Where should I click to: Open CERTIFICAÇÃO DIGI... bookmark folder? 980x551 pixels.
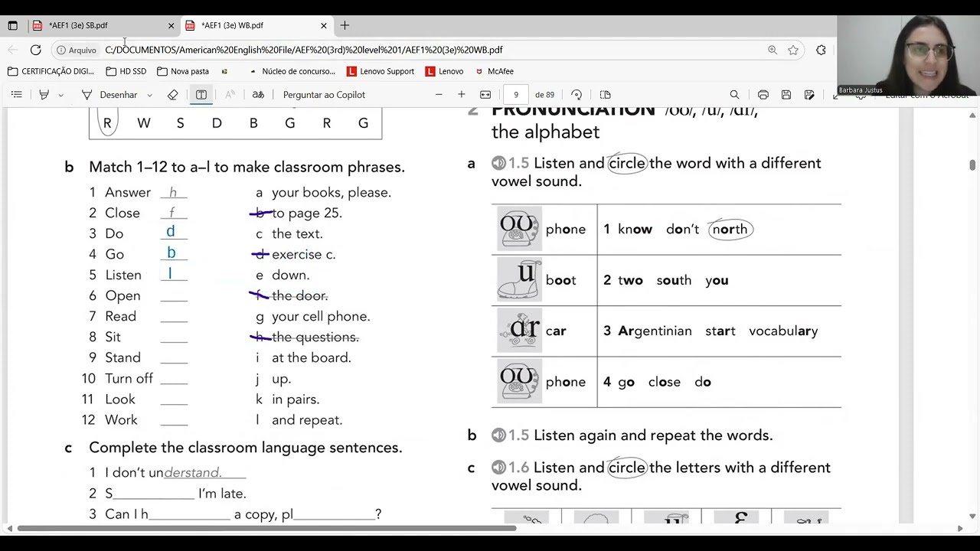click(x=51, y=71)
